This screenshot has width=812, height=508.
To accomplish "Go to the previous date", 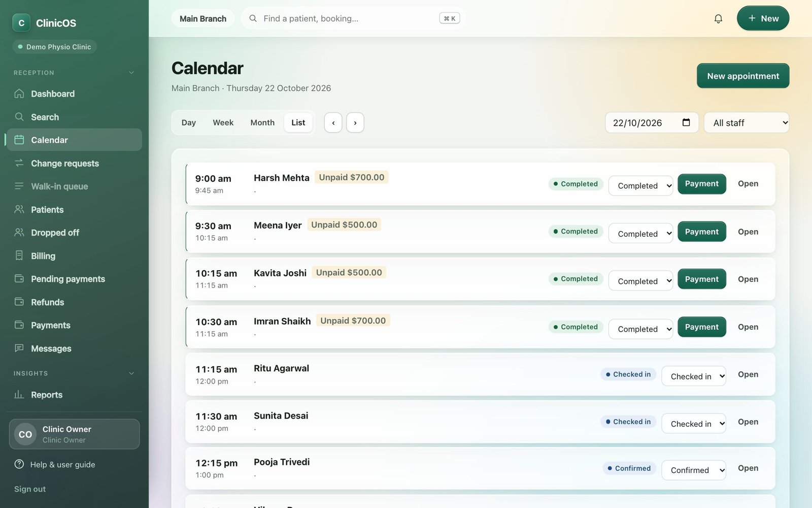I will [x=333, y=122].
